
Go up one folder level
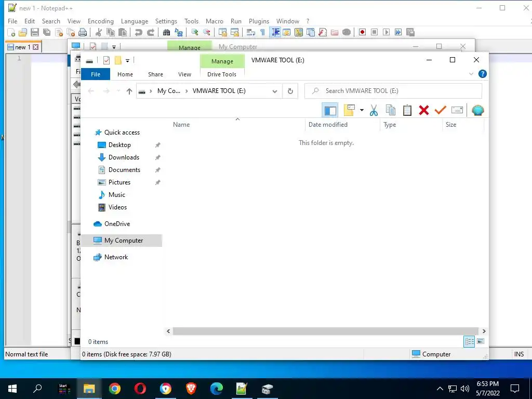pyautogui.click(x=129, y=91)
